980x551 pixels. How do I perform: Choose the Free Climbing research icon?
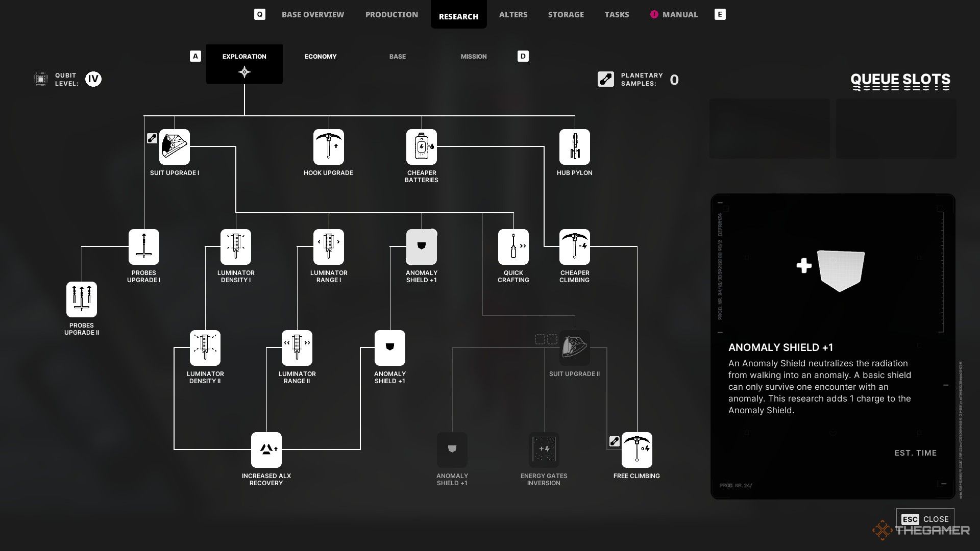coord(637,450)
